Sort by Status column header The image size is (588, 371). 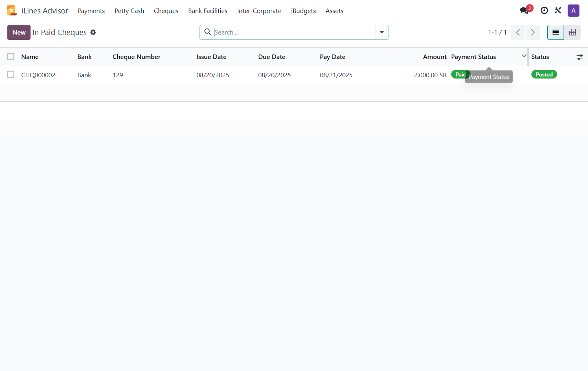540,57
